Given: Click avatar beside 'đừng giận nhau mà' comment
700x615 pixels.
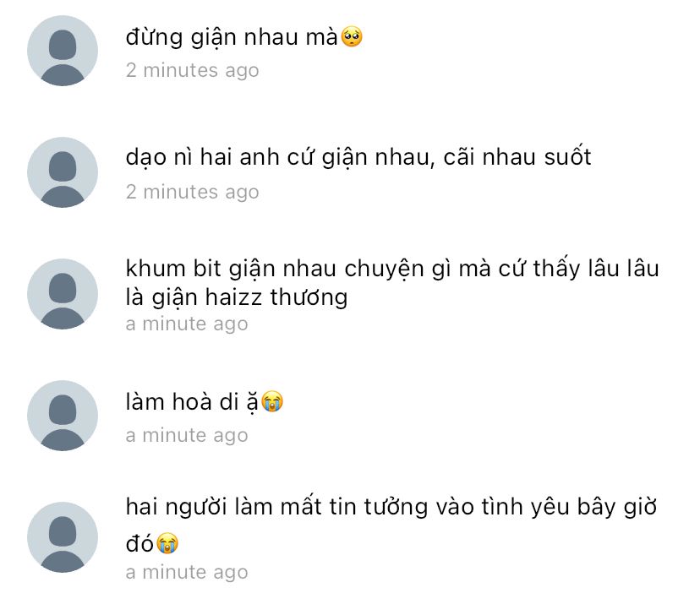Looking at the screenshot, I should (63, 51).
